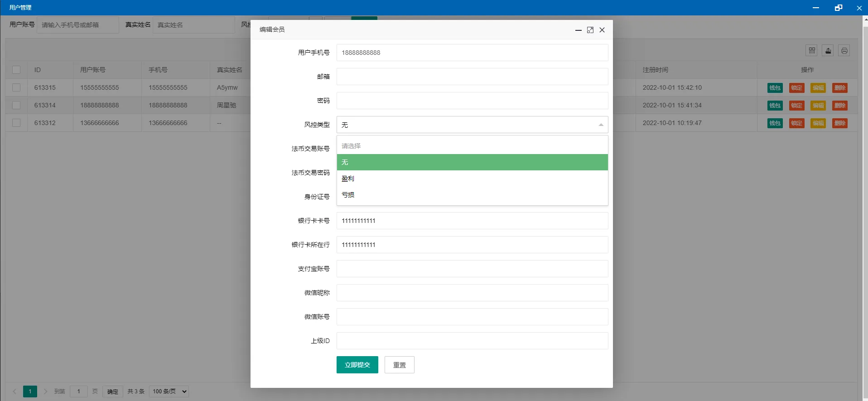Choose 亏损 risk type option

[472, 195]
